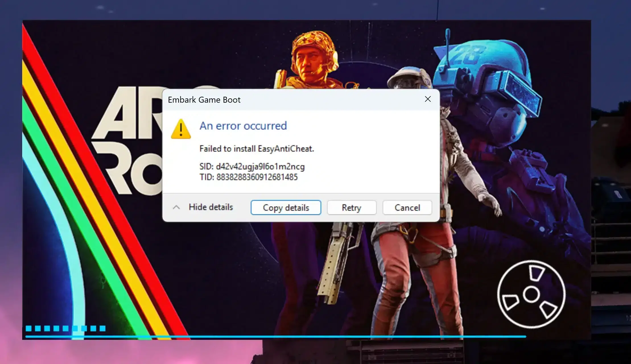
Task: Click the Copy details button
Action: pyautogui.click(x=286, y=208)
